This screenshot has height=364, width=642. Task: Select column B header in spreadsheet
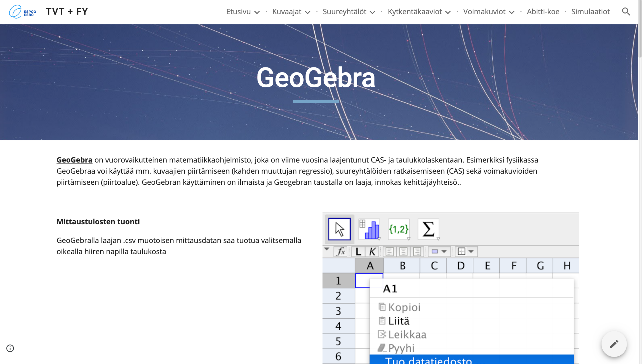tap(402, 266)
